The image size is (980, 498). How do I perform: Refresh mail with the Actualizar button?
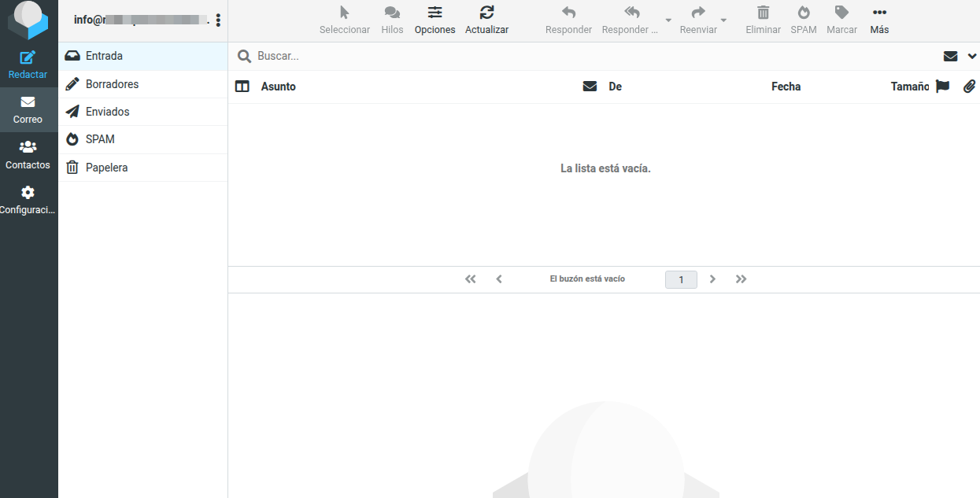487,21
